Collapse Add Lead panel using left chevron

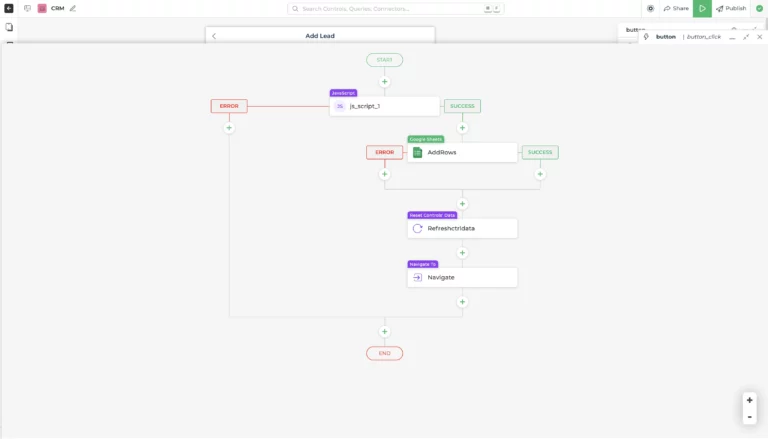(214, 36)
